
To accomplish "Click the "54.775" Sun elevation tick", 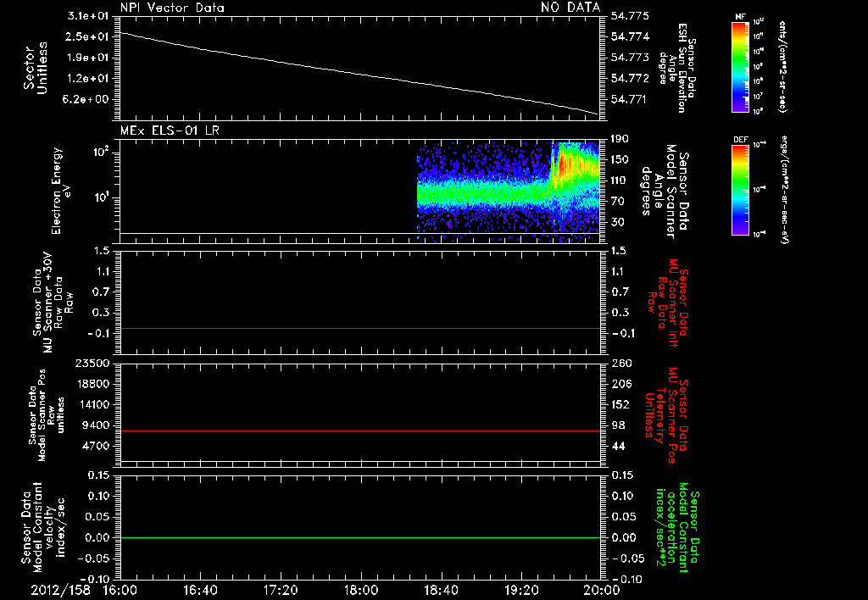I will coord(630,15).
